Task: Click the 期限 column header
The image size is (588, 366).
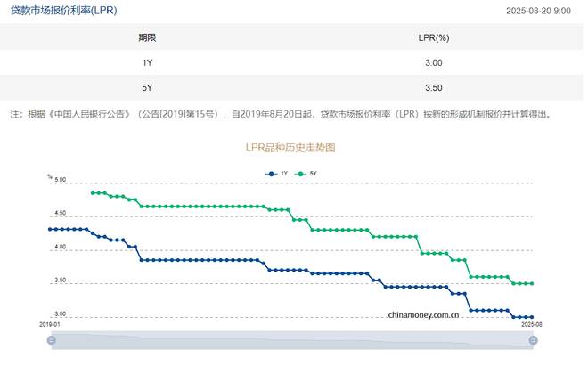Action: (x=147, y=37)
